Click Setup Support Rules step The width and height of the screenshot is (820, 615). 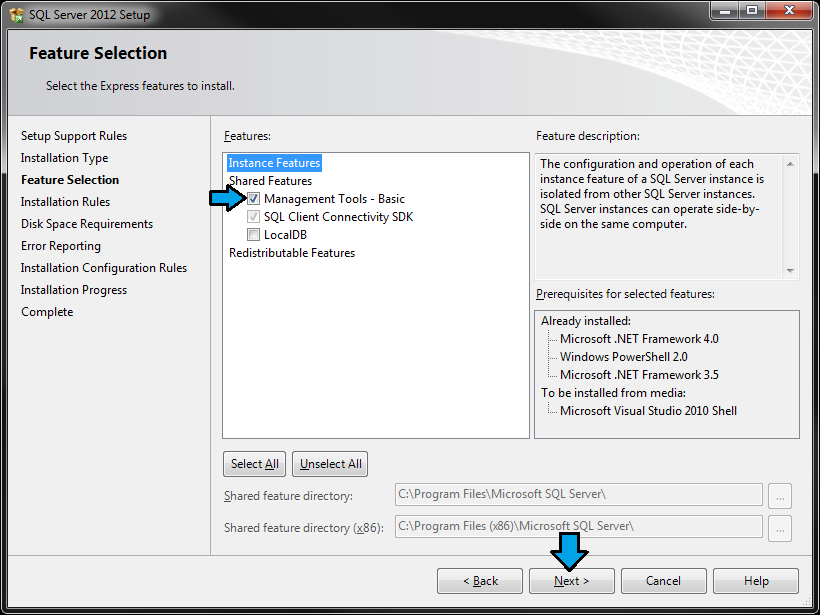tap(74, 136)
